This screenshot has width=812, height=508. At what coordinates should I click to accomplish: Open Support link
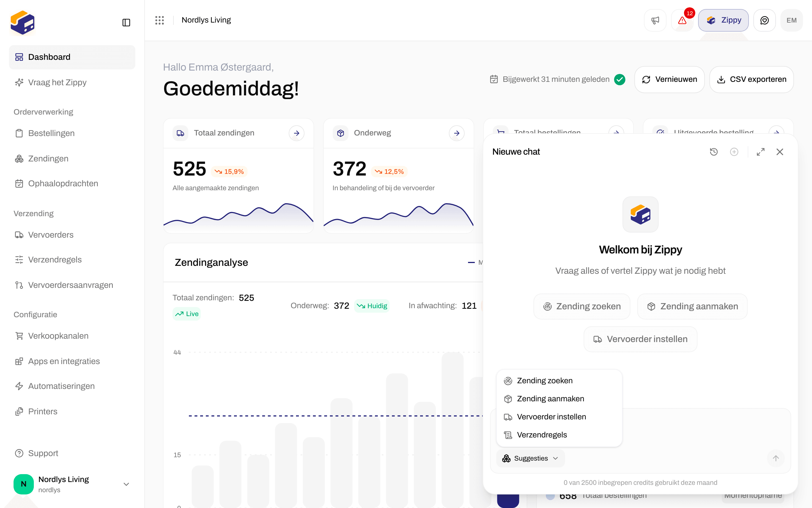[x=72, y=453]
